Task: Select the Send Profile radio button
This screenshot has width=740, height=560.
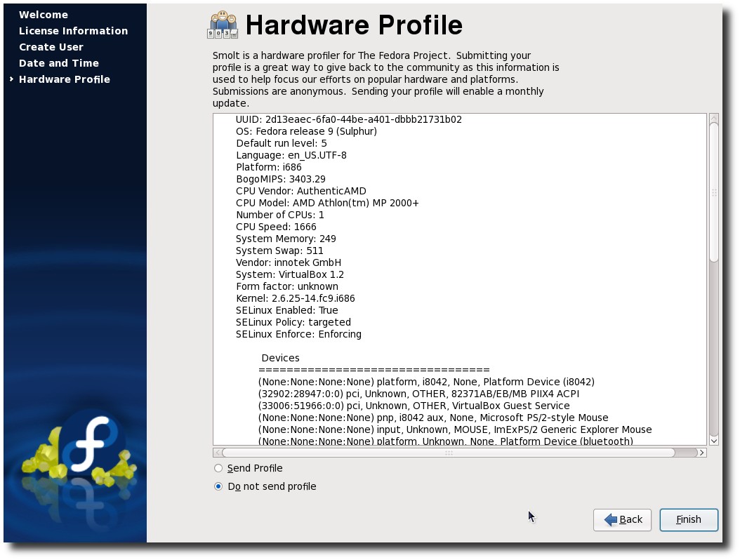Action: point(218,468)
